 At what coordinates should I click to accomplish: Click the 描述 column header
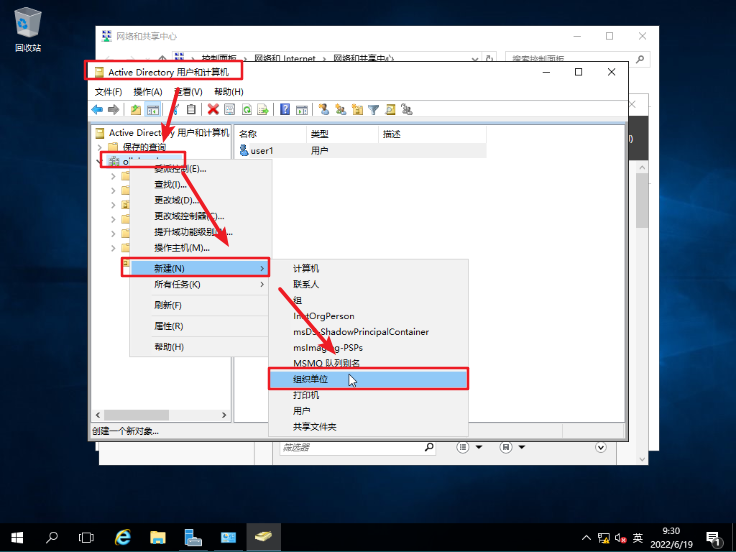click(432, 134)
